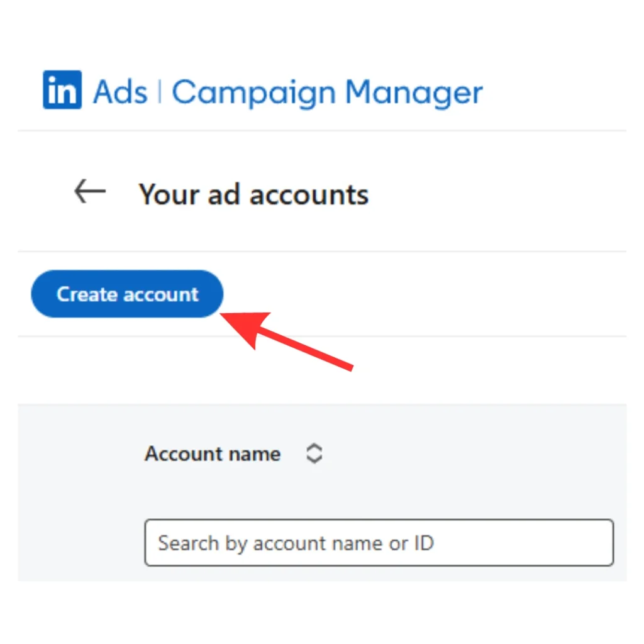
Task: Select the Campaign Manager header title
Action: (x=327, y=92)
